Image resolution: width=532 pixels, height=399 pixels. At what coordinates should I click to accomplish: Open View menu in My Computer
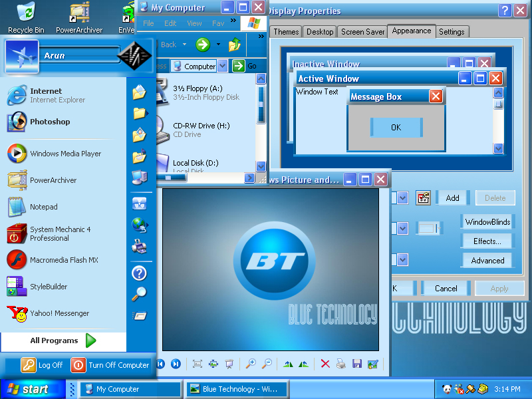tap(194, 23)
